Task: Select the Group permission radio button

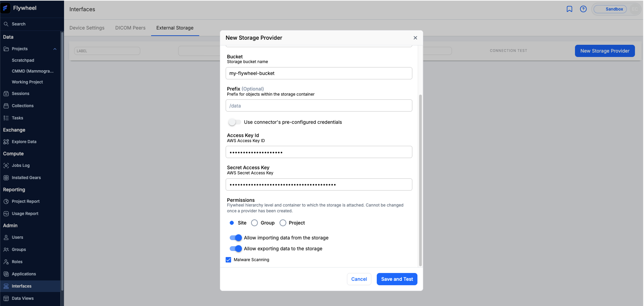Action: (254, 223)
